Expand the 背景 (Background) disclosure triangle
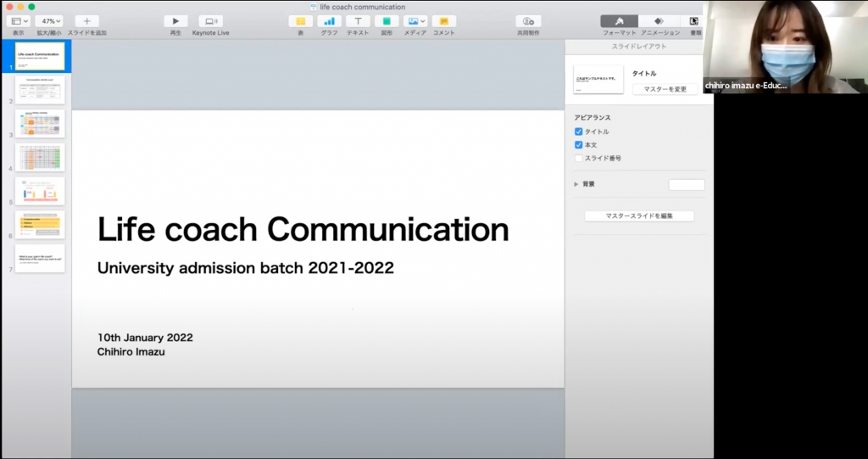 (x=576, y=184)
